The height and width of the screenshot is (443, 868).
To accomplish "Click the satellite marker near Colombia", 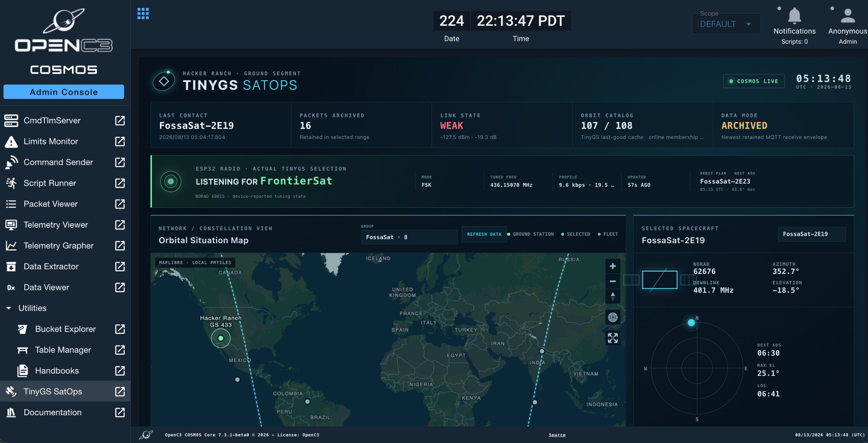I will [307, 402].
